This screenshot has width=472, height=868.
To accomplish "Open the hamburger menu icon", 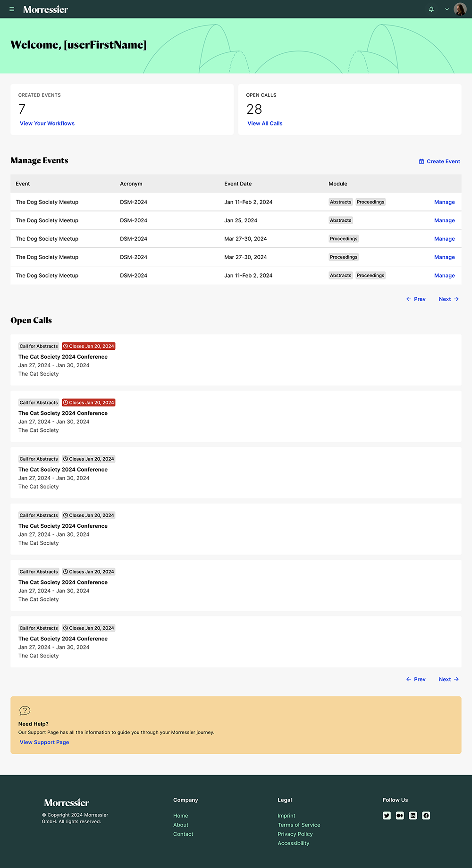I will (x=12, y=9).
